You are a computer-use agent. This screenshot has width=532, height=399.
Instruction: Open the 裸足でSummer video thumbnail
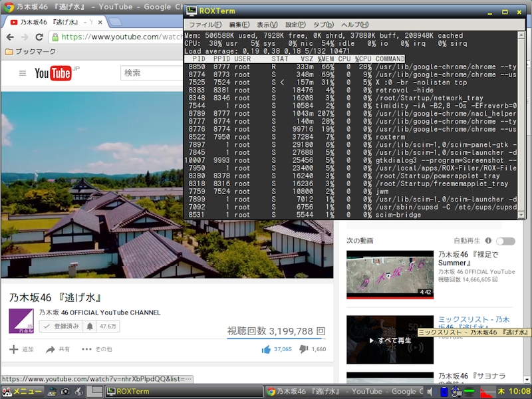[x=390, y=275]
